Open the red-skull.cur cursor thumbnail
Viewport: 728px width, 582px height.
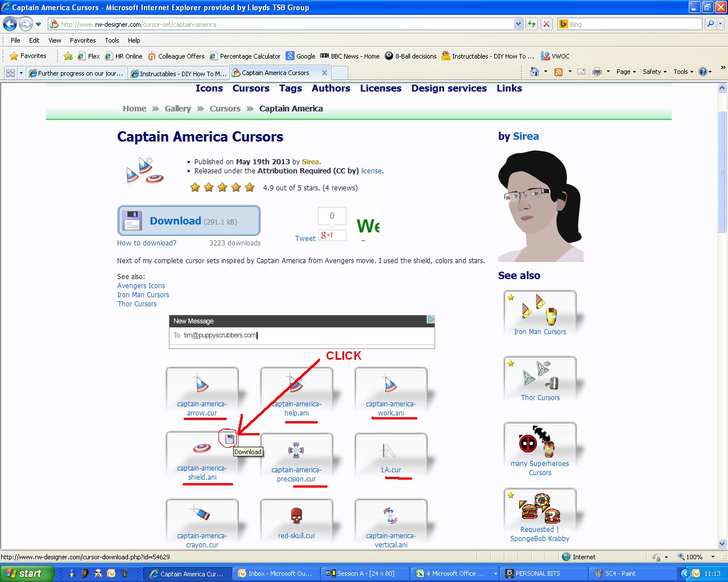coord(296,520)
